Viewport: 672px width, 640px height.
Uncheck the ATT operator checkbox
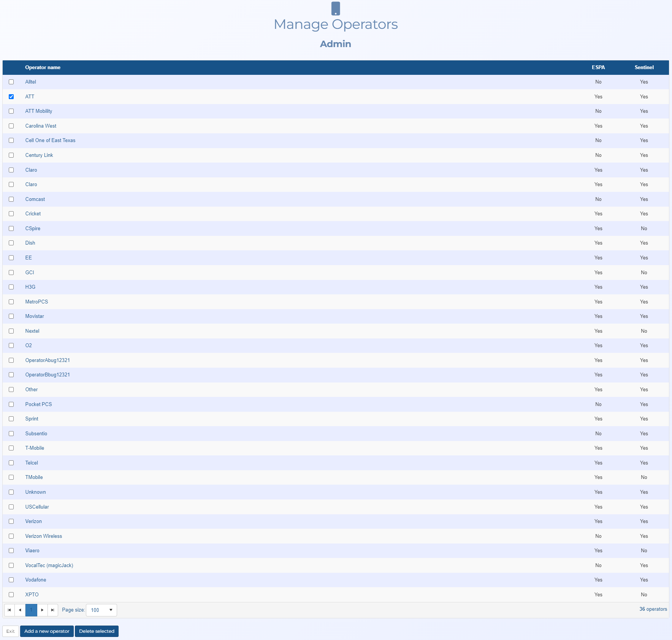[x=11, y=96]
